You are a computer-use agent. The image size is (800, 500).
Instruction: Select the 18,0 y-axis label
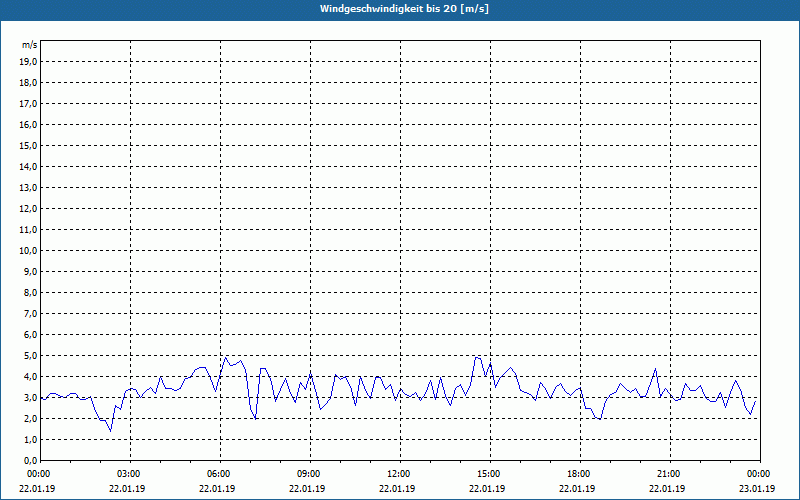coord(28,83)
